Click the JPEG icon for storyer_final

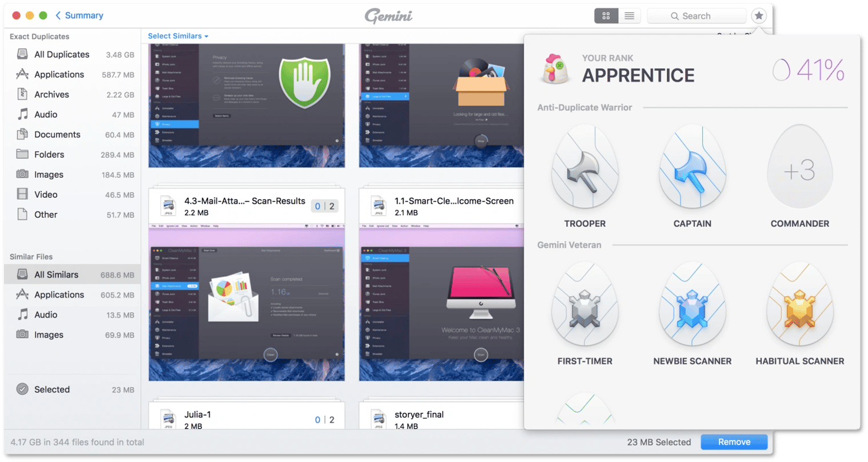pyautogui.click(x=379, y=418)
